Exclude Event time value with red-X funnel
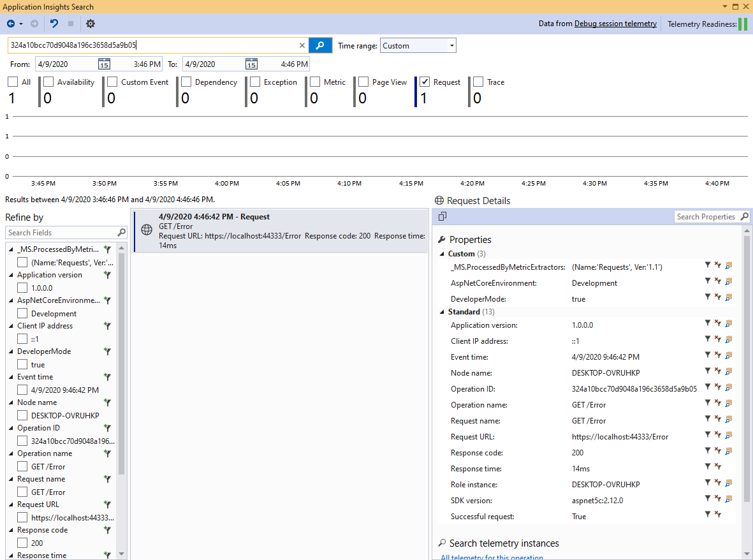This screenshot has width=753, height=560. (717, 355)
